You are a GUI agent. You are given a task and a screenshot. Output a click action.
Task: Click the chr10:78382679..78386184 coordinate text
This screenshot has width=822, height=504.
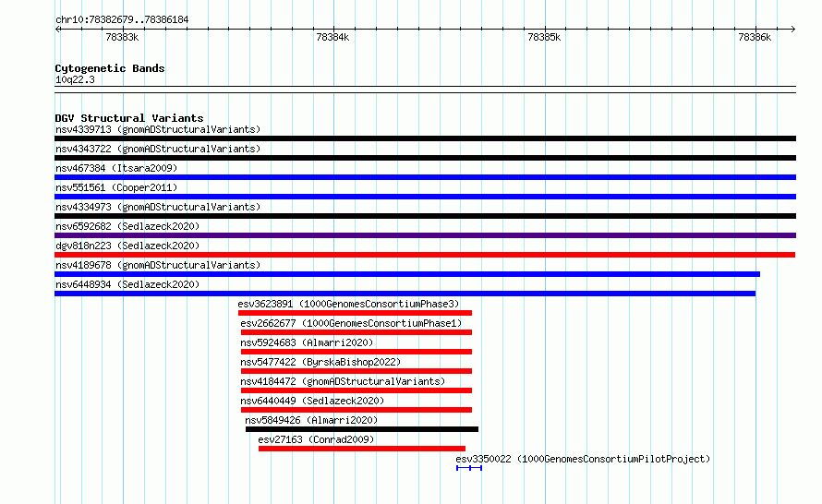[x=122, y=19]
